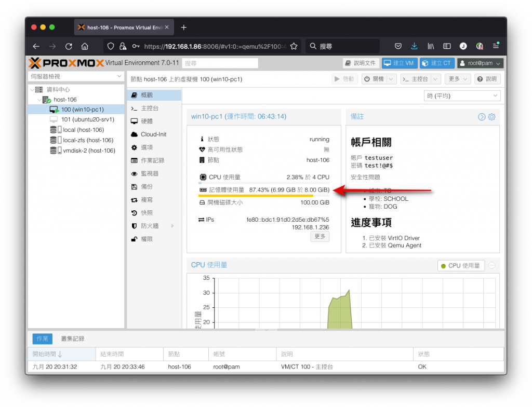532x408 pixels.
Task: Open the 權限 permissions tab
Action: pyautogui.click(x=154, y=239)
